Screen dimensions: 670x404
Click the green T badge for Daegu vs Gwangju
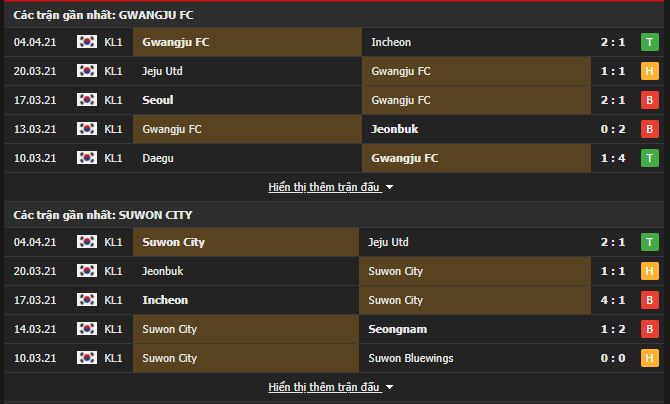point(649,158)
